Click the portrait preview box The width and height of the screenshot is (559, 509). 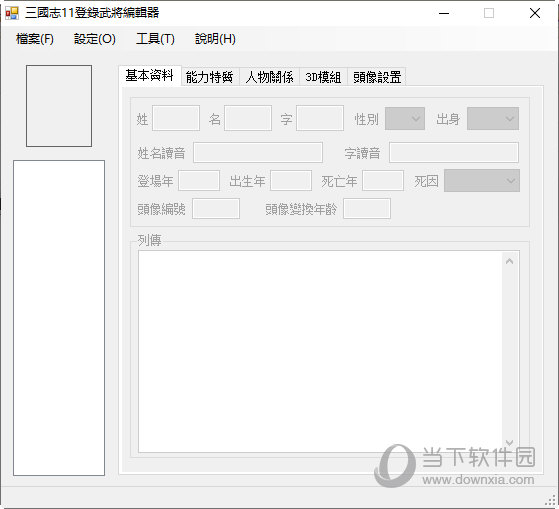(x=59, y=106)
